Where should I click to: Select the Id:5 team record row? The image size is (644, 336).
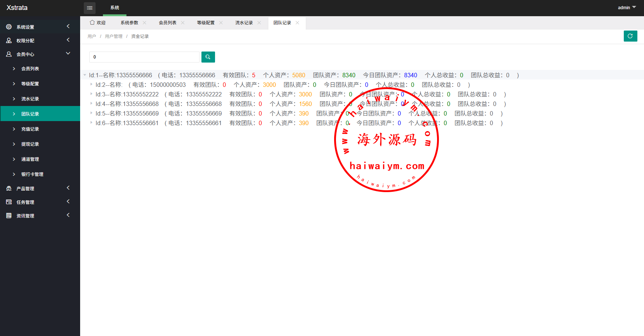[127, 113]
